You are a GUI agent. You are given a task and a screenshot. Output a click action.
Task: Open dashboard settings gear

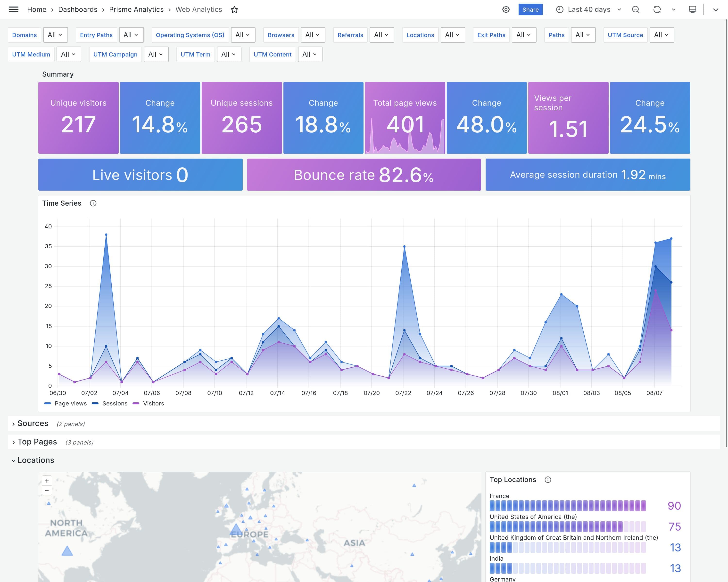tap(505, 9)
